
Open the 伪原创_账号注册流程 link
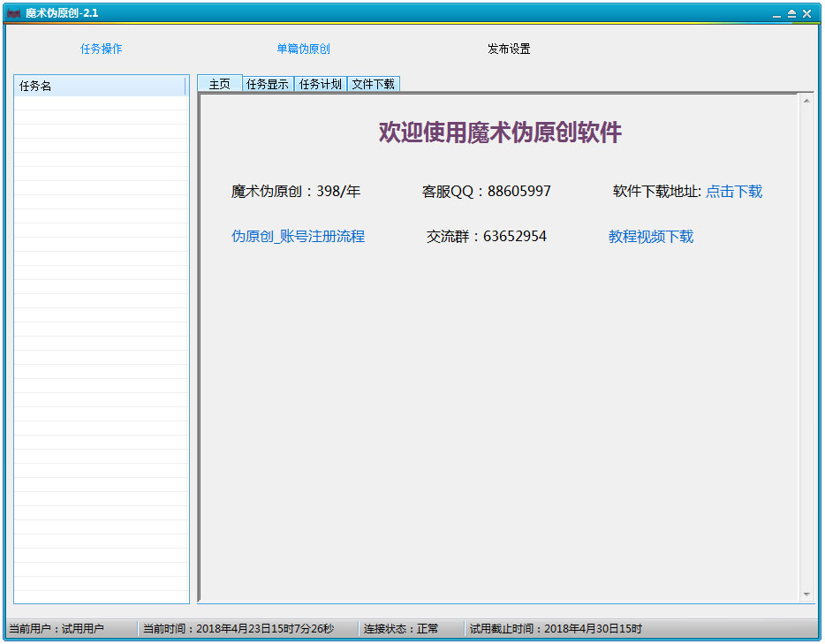pos(298,237)
